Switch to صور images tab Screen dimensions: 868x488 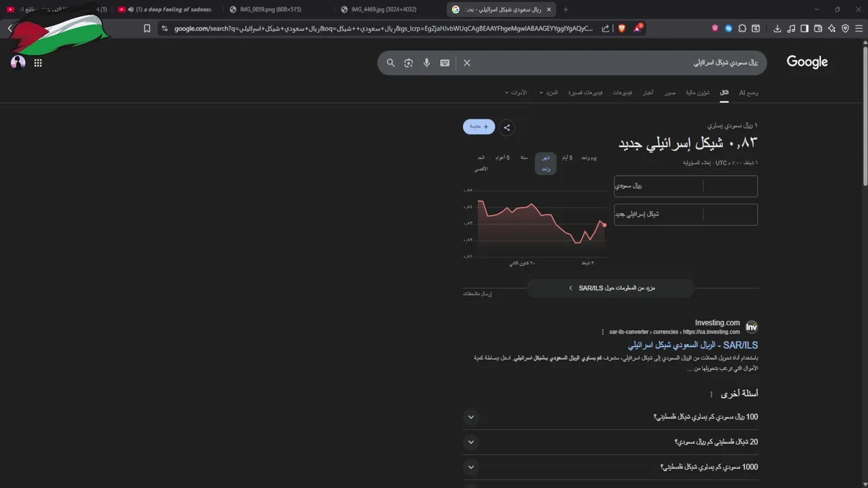(x=670, y=92)
